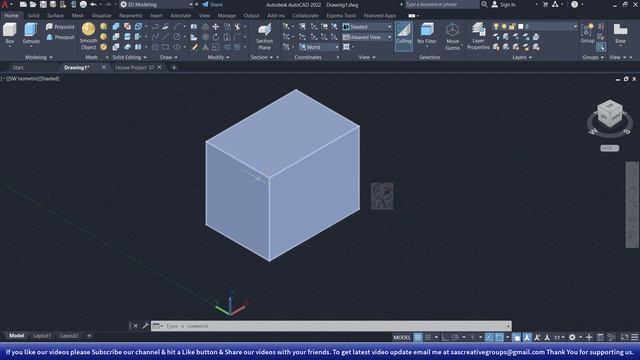Open the Section Plane tool
This screenshot has height=360, width=640.
(264, 36)
